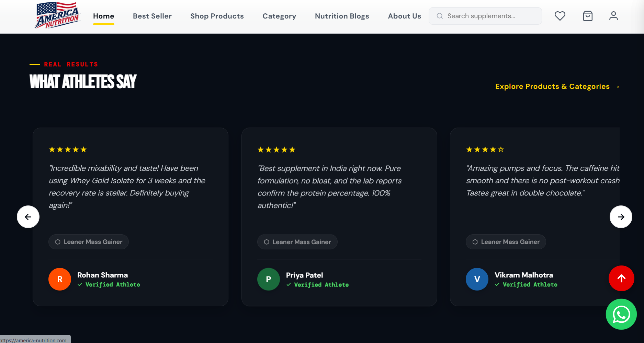Show previous testimonial with left arrow
Image resolution: width=644 pixels, height=343 pixels.
click(x=28, y=217)
